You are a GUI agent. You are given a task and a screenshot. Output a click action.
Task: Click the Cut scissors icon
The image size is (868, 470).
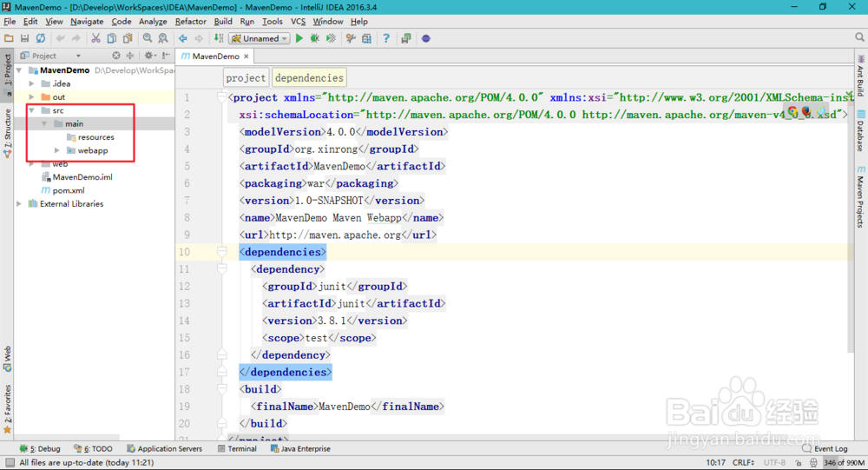tap(95, 38)
